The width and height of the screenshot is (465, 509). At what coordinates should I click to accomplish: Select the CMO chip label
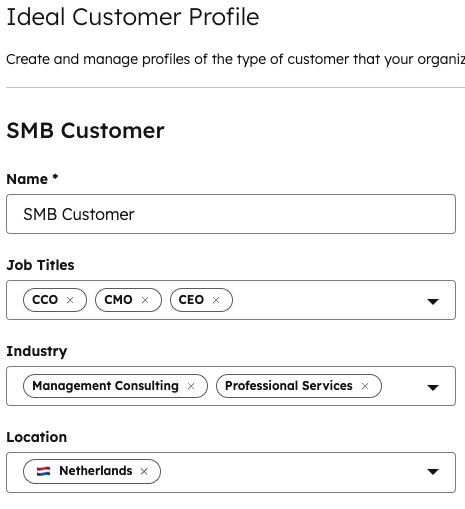[118, 300]
